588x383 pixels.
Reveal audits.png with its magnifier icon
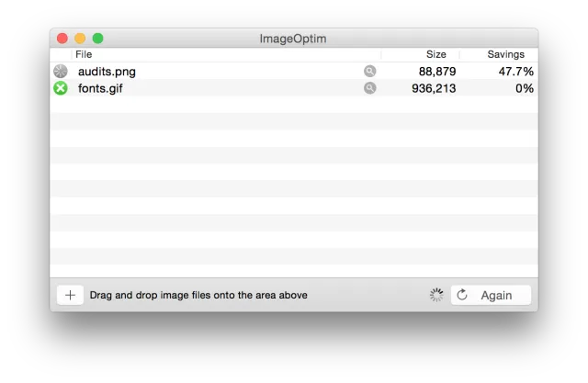[369, 71]
